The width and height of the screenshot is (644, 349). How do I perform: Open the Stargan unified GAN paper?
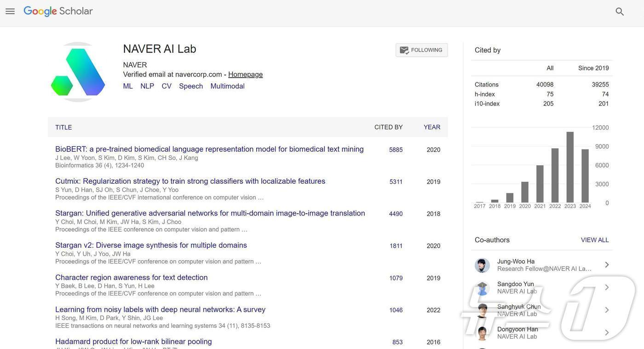pyautogui.click(x=210, y=213)
